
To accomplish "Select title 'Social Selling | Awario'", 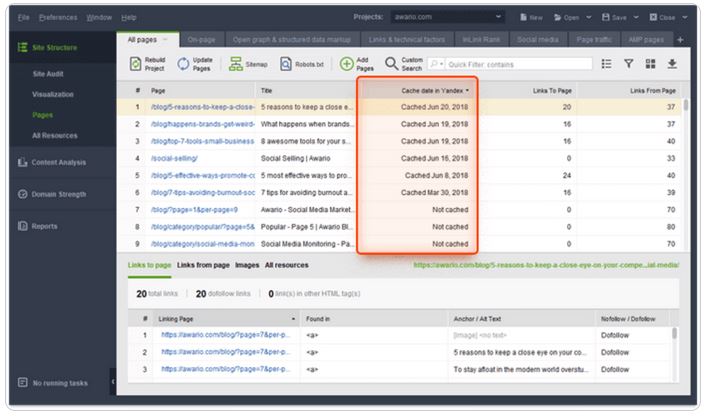I will coord(295,158).
